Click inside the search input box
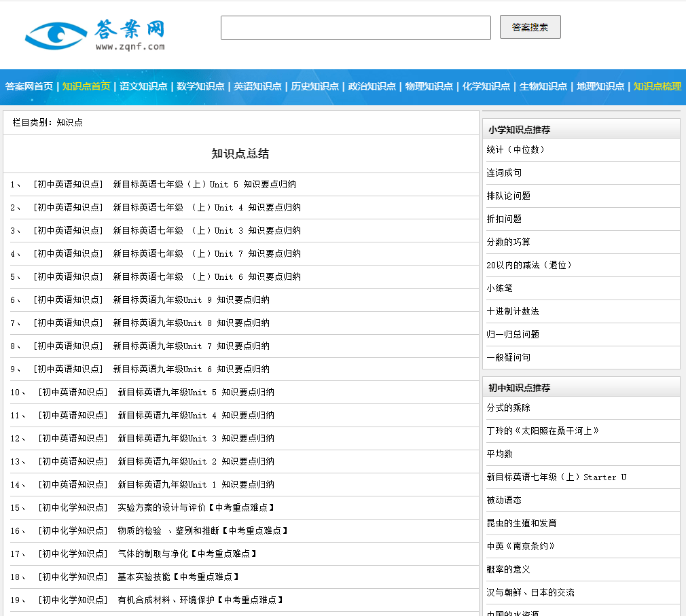Viewport: 686px width, 616px height. [x=355, y=28]
